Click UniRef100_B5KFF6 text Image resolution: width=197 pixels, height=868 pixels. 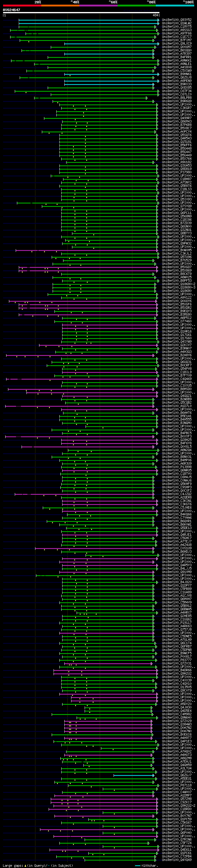click(x=177, y=145)
